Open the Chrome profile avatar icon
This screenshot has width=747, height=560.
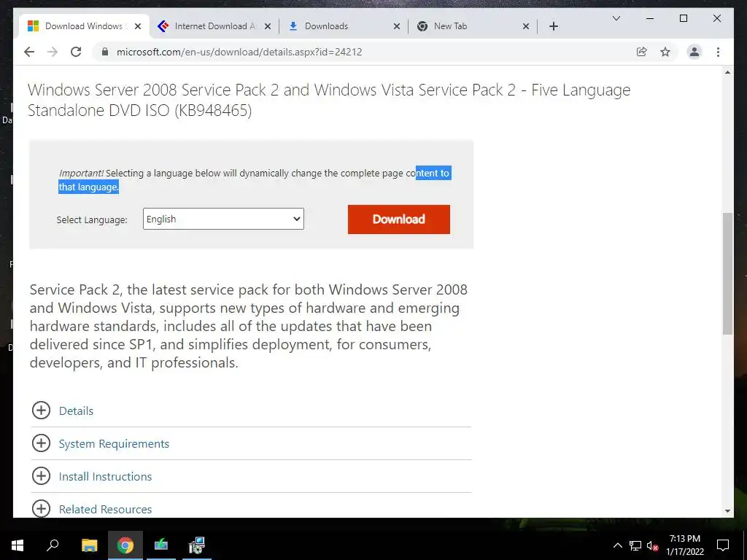click(x=694, y=52)
